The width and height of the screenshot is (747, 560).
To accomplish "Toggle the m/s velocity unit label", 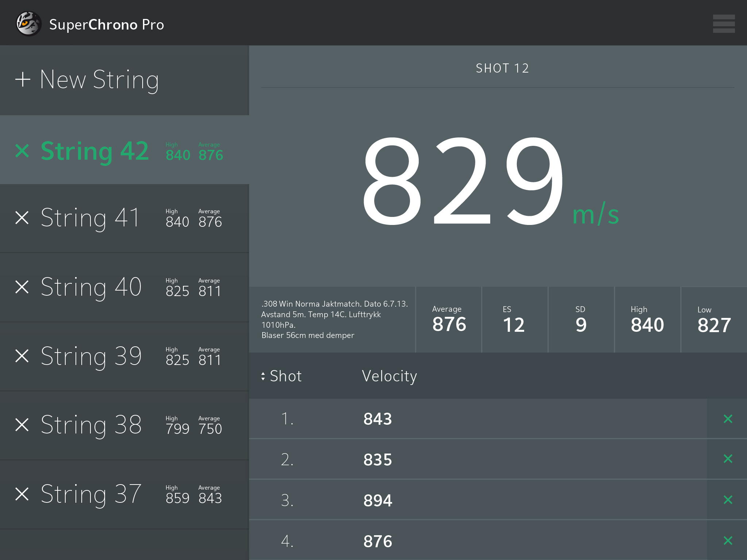I will (595, 214).
